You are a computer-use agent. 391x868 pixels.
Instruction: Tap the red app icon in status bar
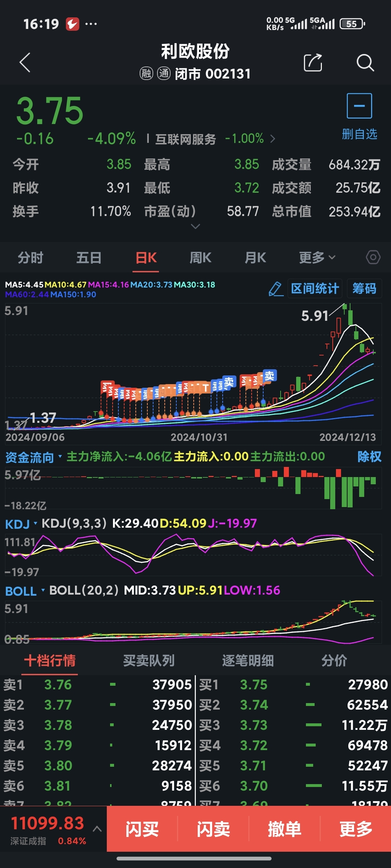(72, 24)
